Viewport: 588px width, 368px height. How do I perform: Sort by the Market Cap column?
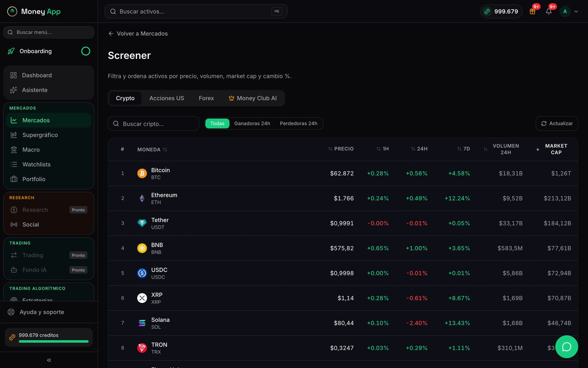[x=553, y=149]
